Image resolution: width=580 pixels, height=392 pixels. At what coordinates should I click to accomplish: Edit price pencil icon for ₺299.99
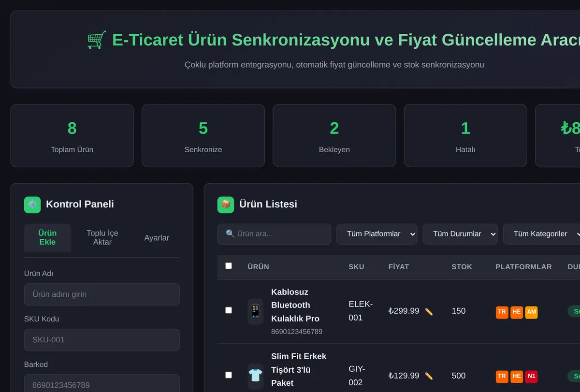(429, 311)
